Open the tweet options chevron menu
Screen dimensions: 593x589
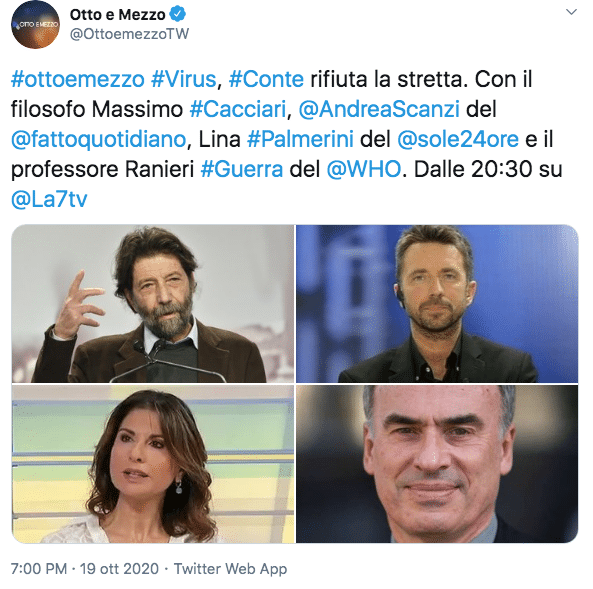coord(571,12)
